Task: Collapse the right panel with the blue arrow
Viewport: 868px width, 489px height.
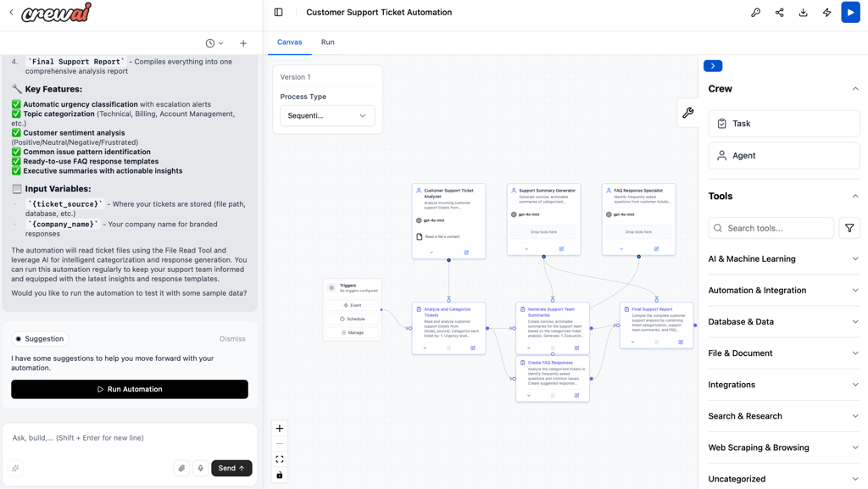Action: pos(713,66)
